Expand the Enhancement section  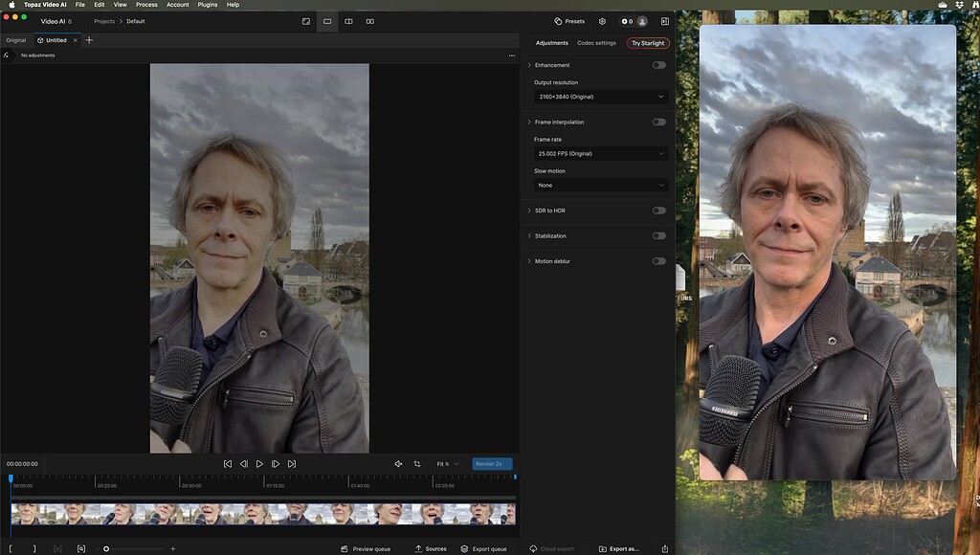(529, 65)
